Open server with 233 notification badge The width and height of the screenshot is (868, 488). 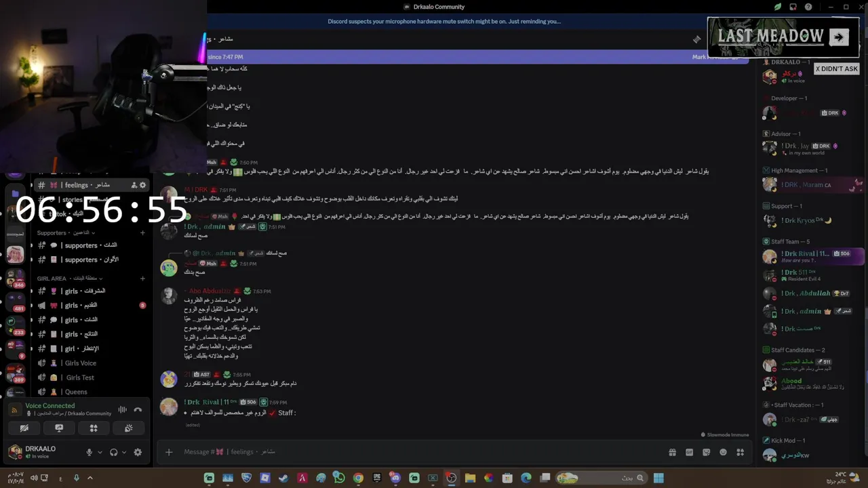click(15, 325)
